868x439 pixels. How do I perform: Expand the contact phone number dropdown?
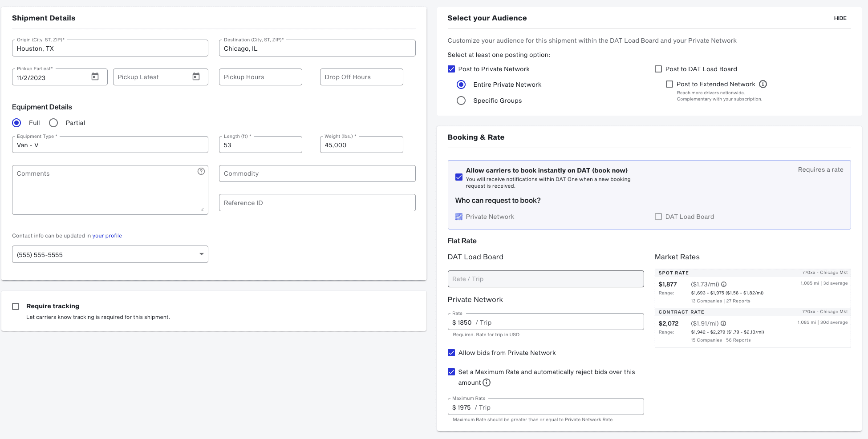click(201, 254)
